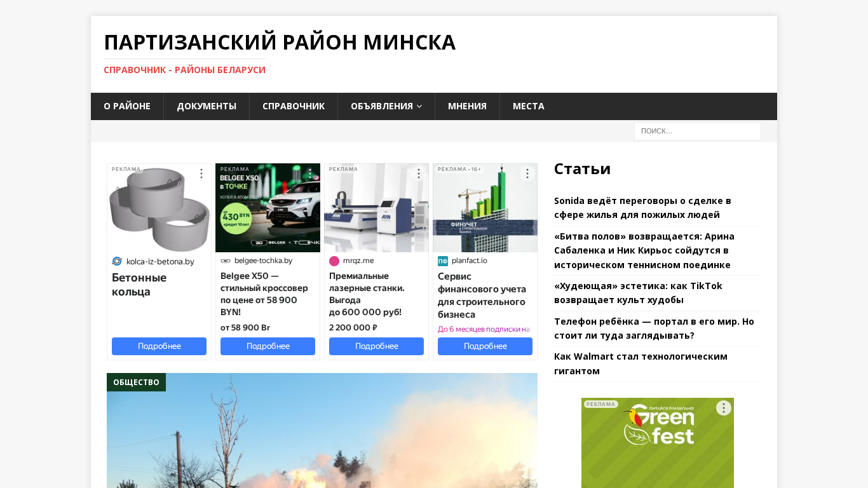Click the Бетонные кольца ad headline
This screenshot has height=488, width=868.
point(139,285)
